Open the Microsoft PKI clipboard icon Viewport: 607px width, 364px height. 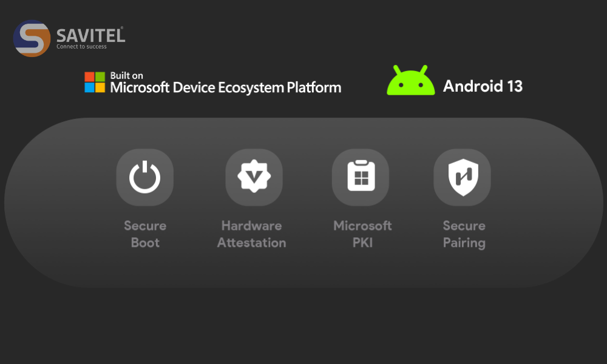(361, 177)
